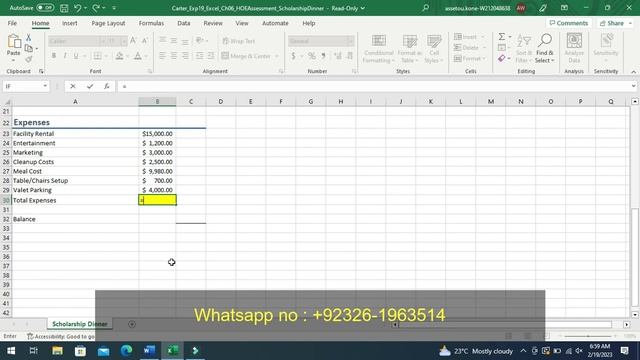Click the View tab
This screenshot has height=360, width=640.
point(242,23)
